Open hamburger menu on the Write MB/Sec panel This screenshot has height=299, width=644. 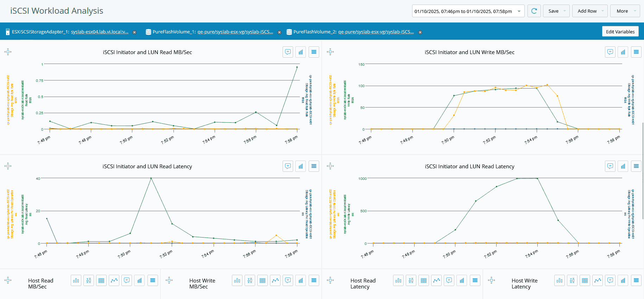[x=636, y=52]
